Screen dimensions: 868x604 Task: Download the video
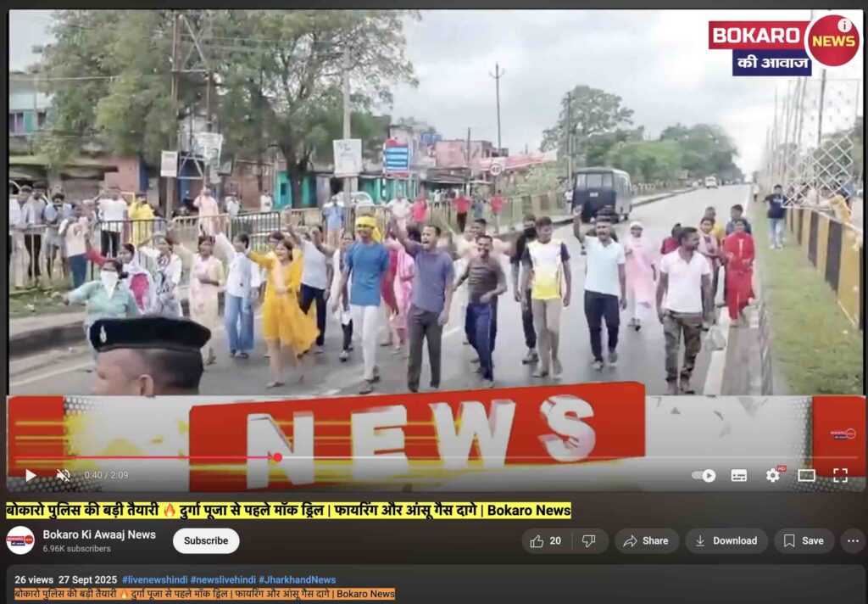[x=726, y=541]
